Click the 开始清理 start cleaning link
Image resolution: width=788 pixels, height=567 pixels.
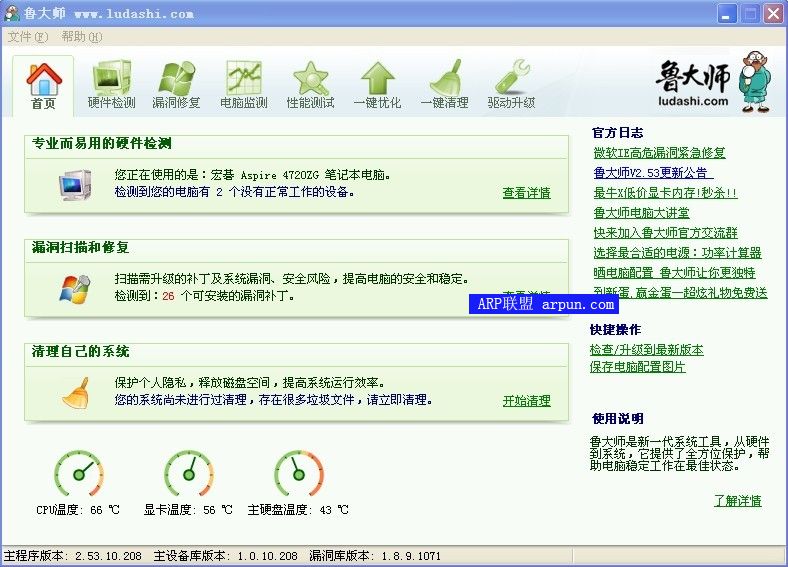pos(526,401)
